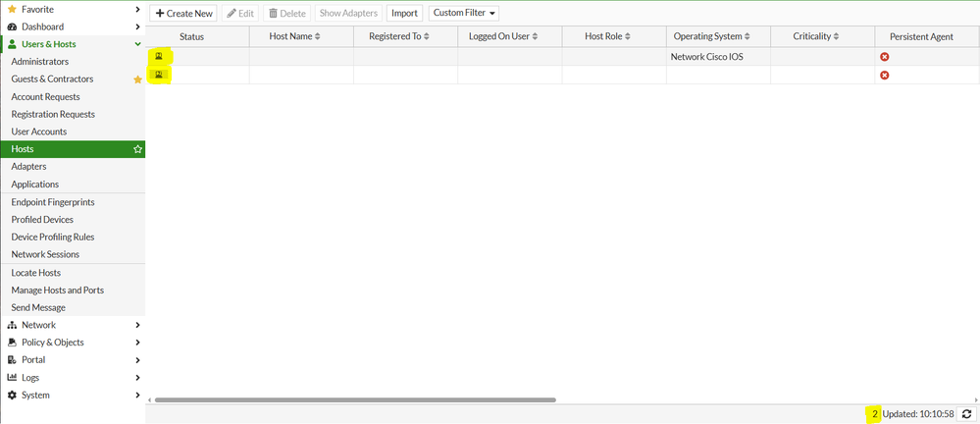Viewport: 980px width, 424px height.
Task: Click the Delete button
Action: (286, 13)
